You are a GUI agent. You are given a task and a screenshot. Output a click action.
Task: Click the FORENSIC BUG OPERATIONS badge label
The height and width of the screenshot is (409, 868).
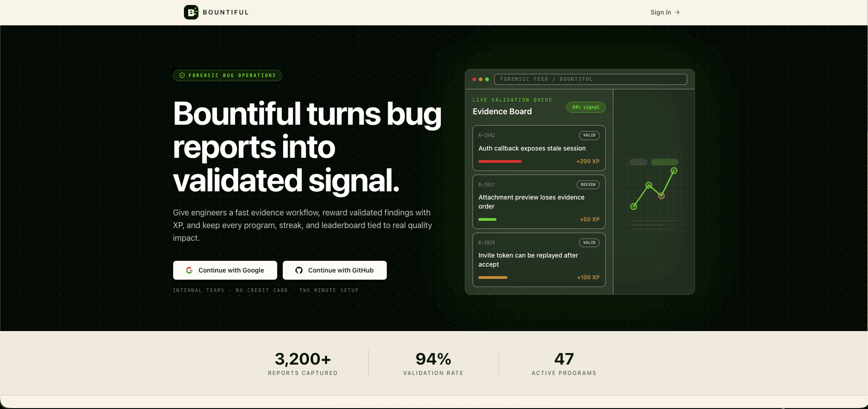(x=232, y=75)
